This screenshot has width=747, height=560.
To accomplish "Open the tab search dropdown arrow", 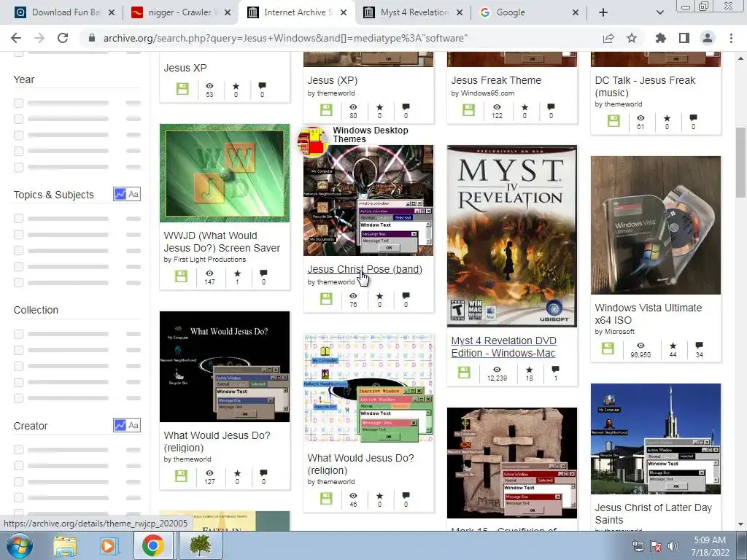I will coord(659,12).
